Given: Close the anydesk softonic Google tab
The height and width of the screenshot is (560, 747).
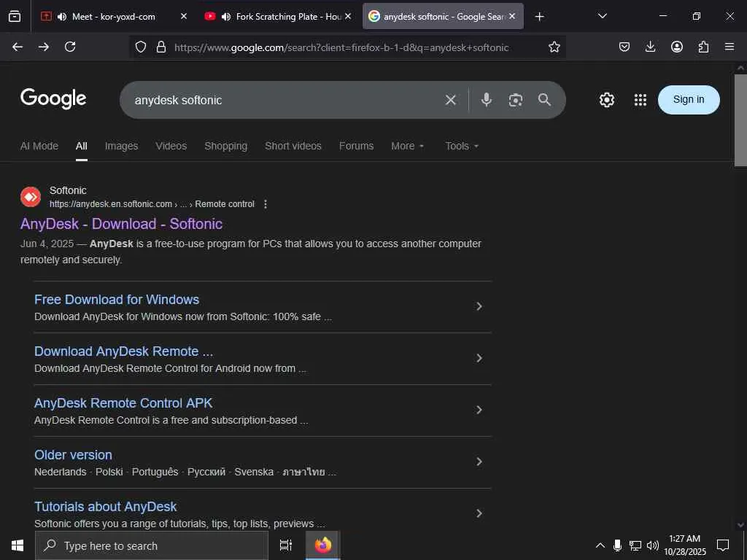Looking at the screenshot, I should point(512,16).
